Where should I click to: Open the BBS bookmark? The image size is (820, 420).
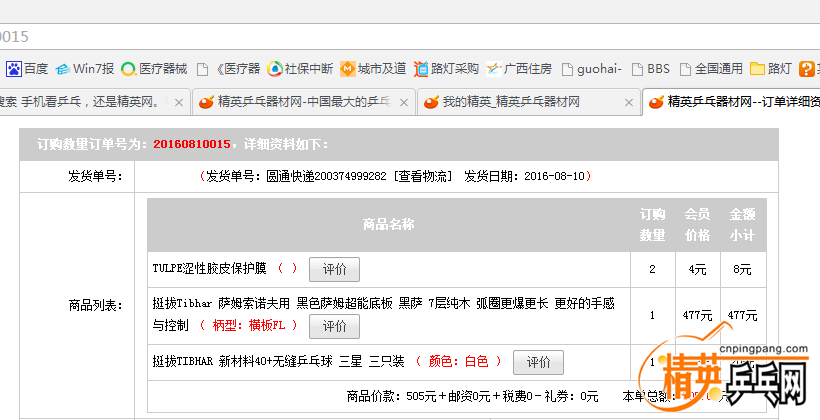(650, 69)
